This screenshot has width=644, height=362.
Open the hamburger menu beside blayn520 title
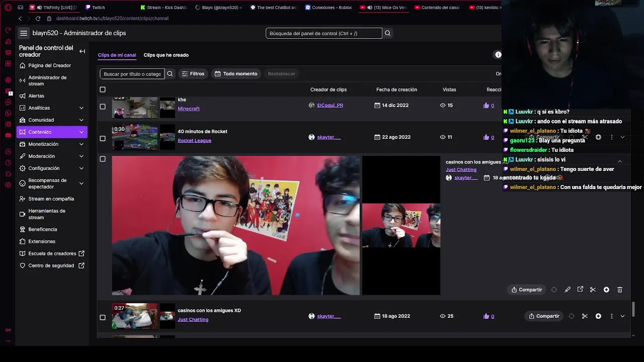click(24, 33)
